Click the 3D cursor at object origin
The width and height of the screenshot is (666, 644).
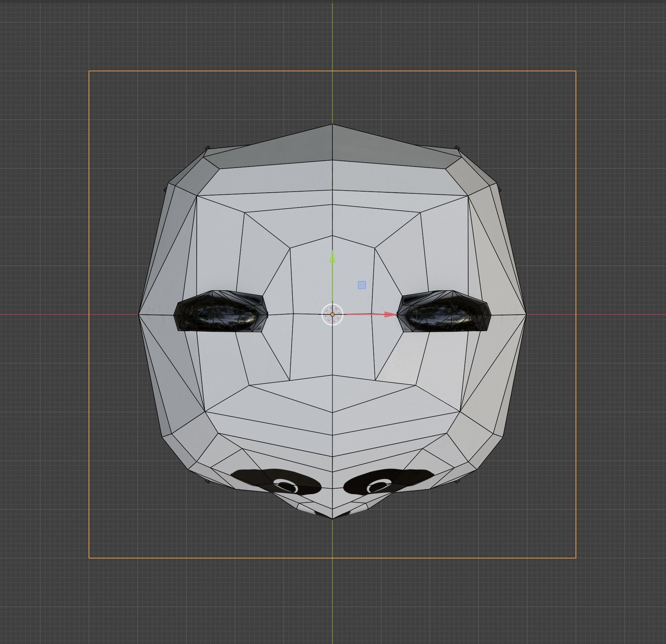coord(332,315)
